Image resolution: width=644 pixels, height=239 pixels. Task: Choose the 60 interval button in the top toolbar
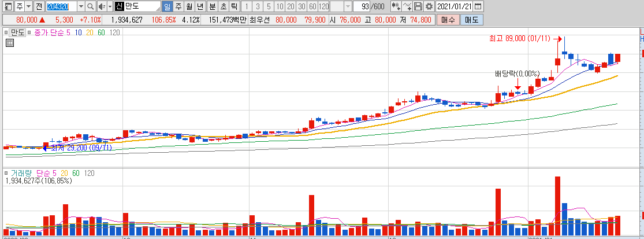[313, 6]
